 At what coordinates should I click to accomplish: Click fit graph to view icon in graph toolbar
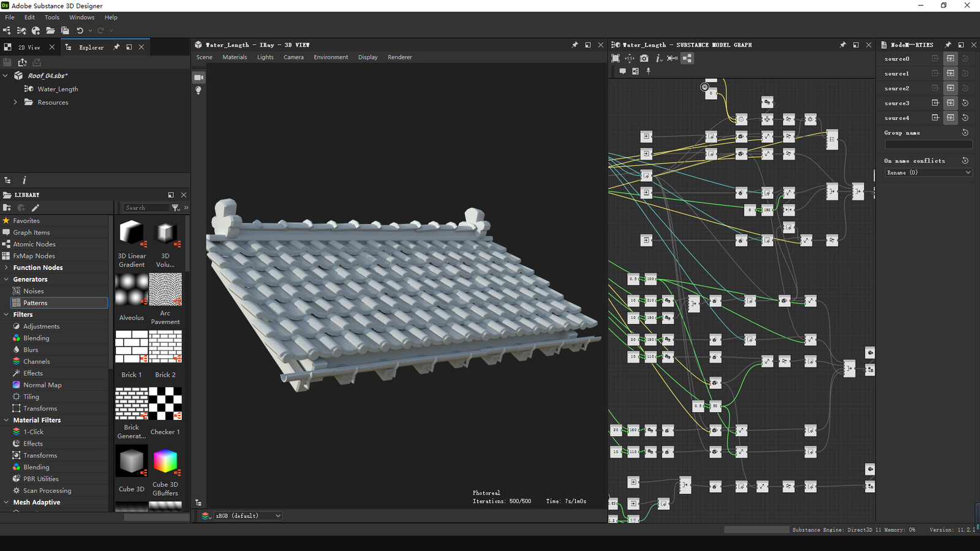point(616,58)
